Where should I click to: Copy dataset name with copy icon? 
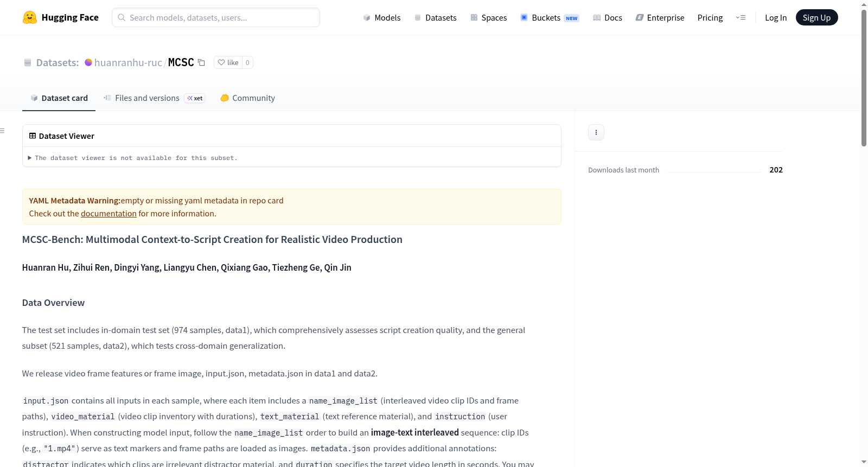[x=201, y=62]
